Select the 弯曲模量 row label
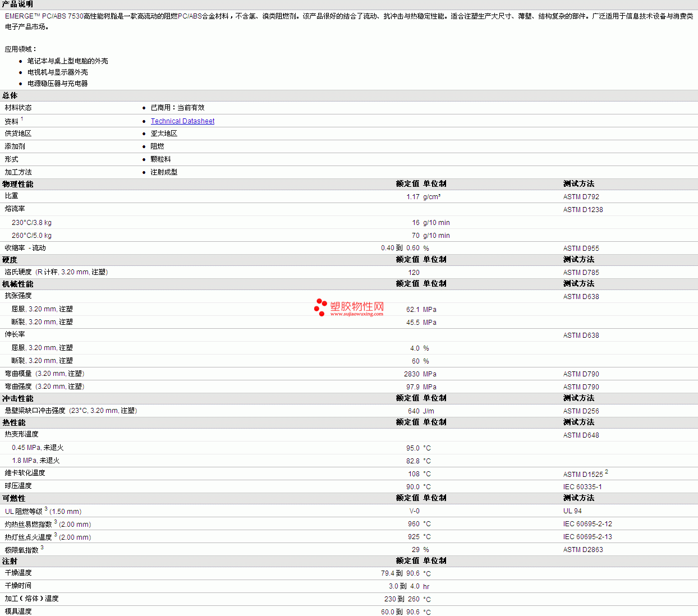Screen dimensions: 698x616 tap(44, 374)
